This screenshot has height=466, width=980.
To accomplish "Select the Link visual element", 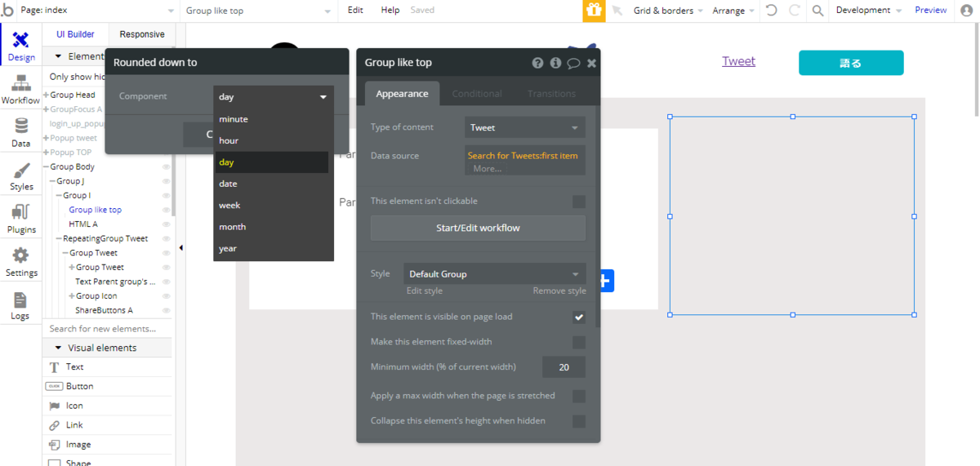I will (107, 425).
